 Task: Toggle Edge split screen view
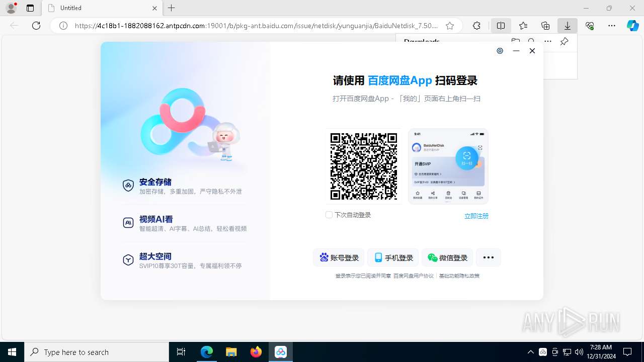501,26
